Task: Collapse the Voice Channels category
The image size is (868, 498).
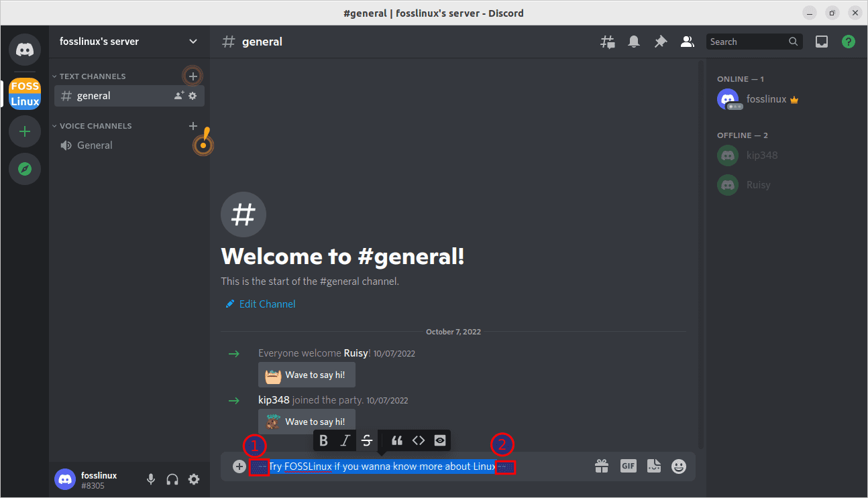Action: [93, 126]
